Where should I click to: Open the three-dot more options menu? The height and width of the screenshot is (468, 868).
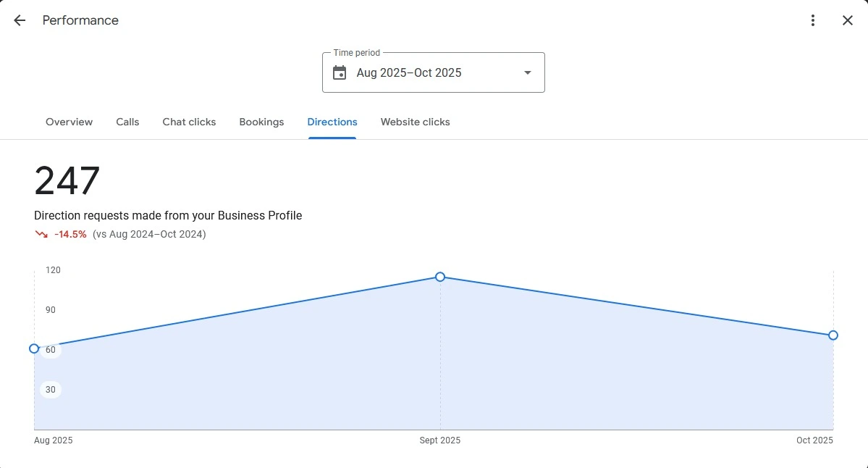813,20
